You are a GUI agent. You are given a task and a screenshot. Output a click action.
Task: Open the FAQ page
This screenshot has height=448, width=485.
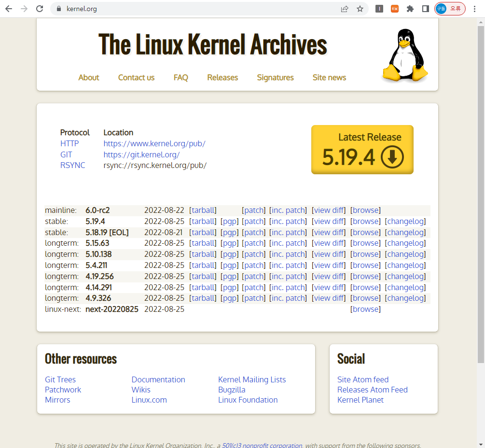[x=180, y=77]
